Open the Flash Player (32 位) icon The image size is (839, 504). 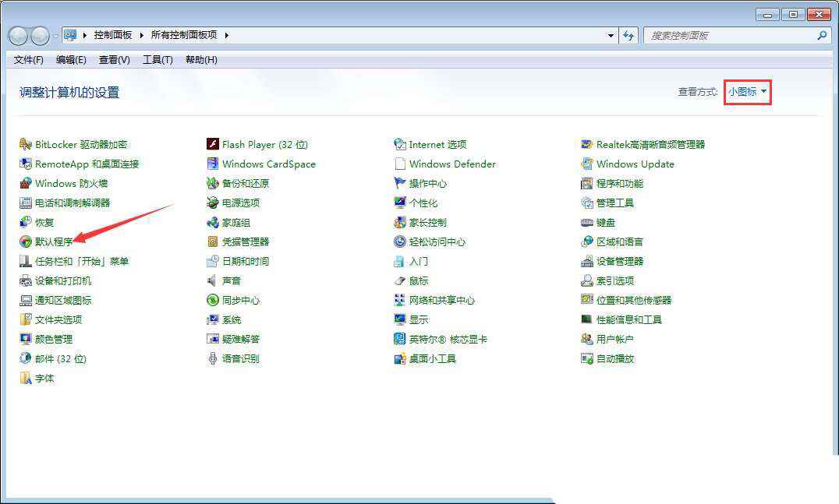(x=213, y=145)
